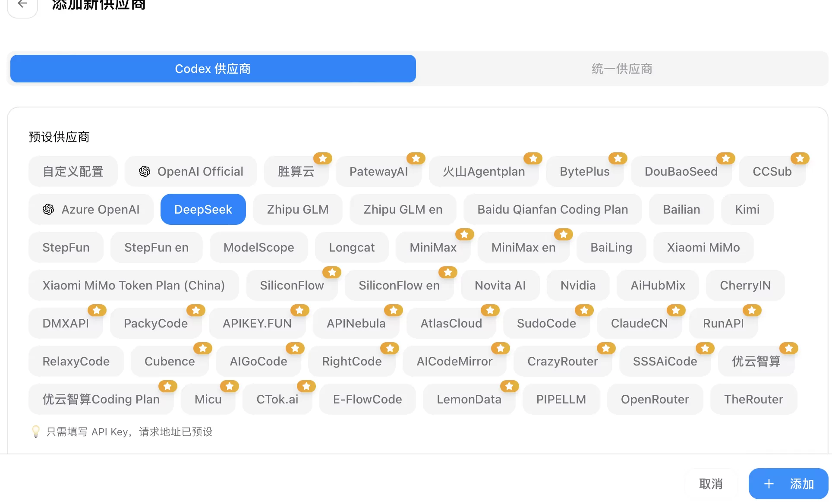This screenshot has height=504, width=832.
Task: Choose RelaxyCode provider
Action: [x=76, y=361]
